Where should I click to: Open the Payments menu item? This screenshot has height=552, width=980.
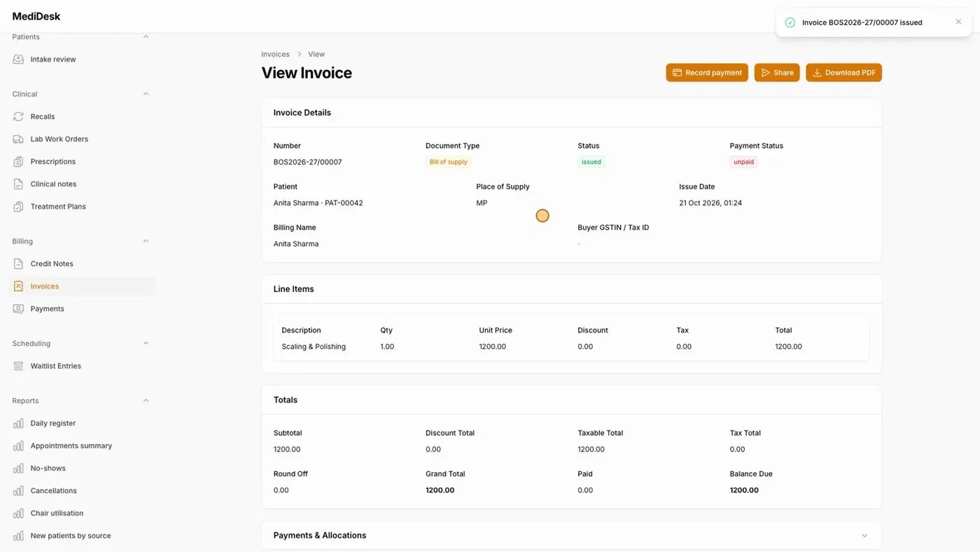click(81, 309)
